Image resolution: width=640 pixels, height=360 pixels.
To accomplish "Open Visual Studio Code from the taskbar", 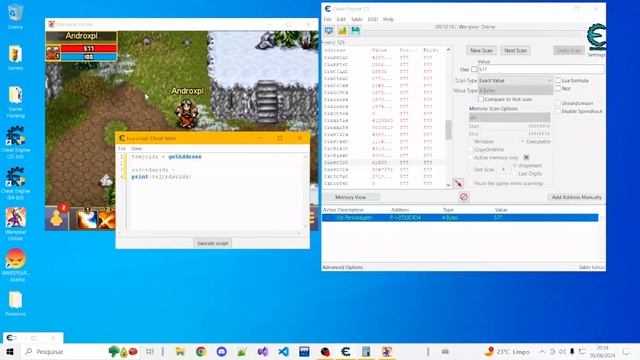I will 283,351.
